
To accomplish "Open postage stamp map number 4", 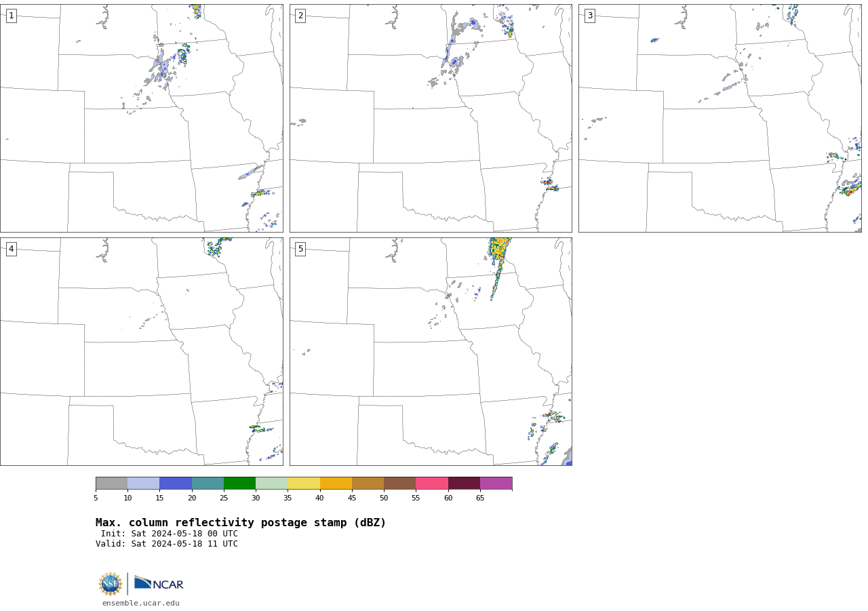I will pyautogui.click(x=141, y=351).
